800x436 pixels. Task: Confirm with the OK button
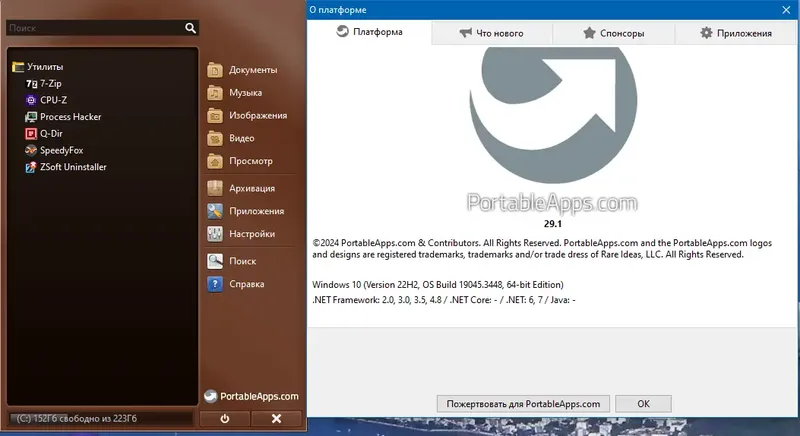click(643, 404)
